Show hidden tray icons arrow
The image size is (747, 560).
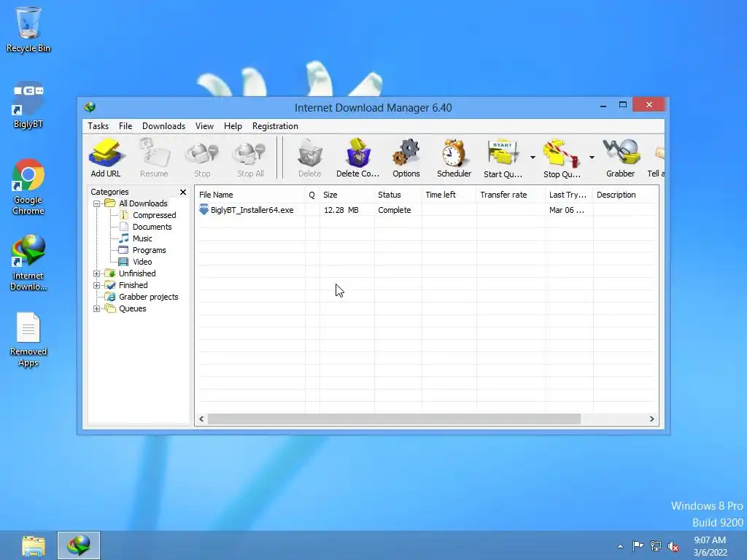point(620,546)
